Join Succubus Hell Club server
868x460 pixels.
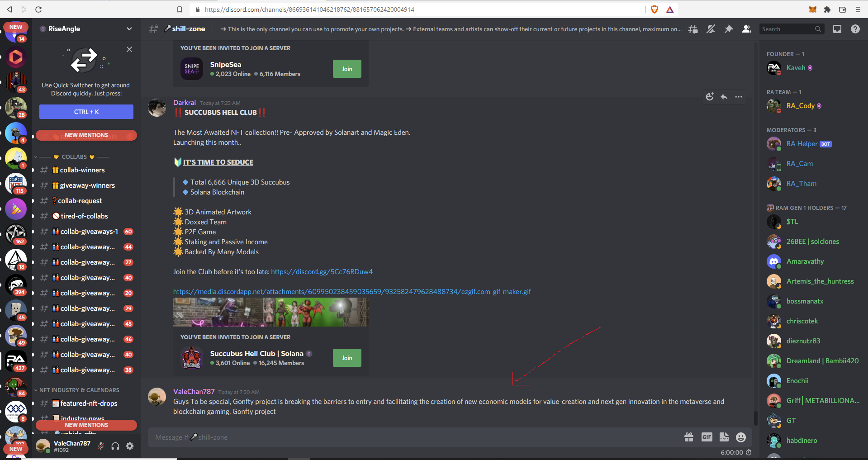pyautogui.click(x=347, y=358)
